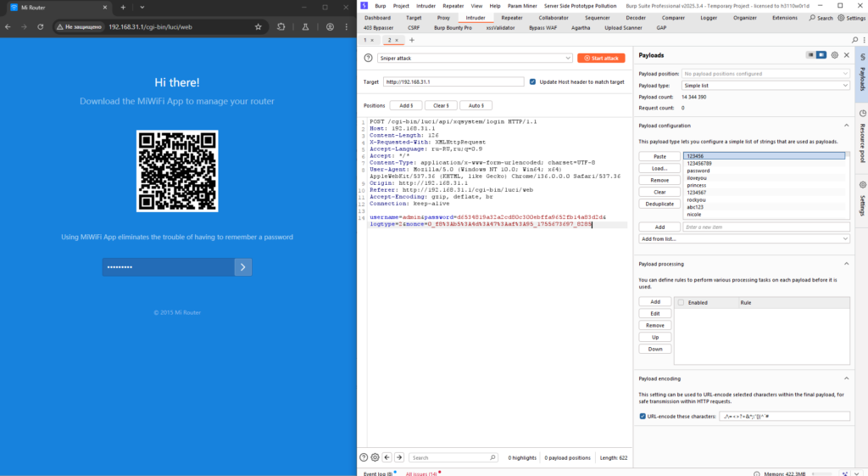Collapse the Payload processing section
The image size is (868, 476).
coord(847,264)
